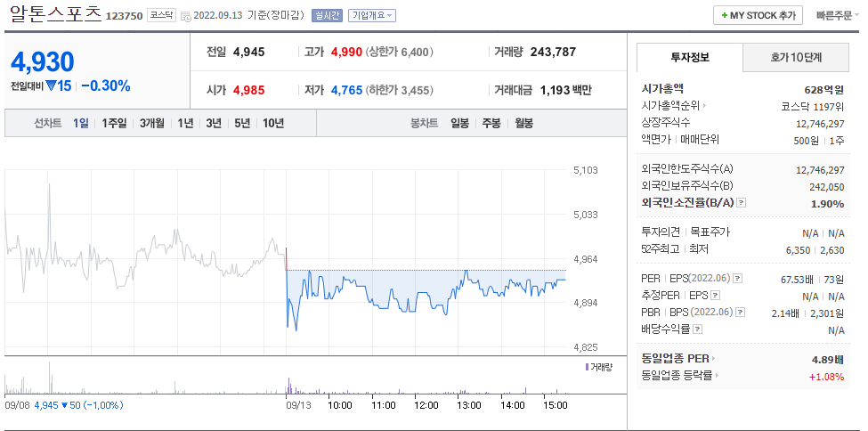868x431 pixels.
Task: Click the 2.14배 PBR value
Action: pyautogui.click(x=785, y=313)
